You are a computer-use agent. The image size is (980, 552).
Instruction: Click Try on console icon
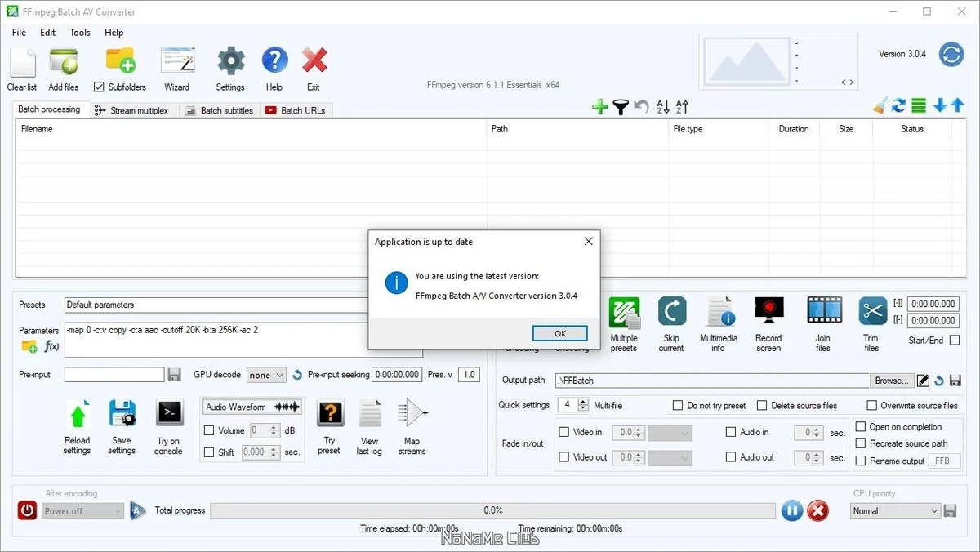169,414
